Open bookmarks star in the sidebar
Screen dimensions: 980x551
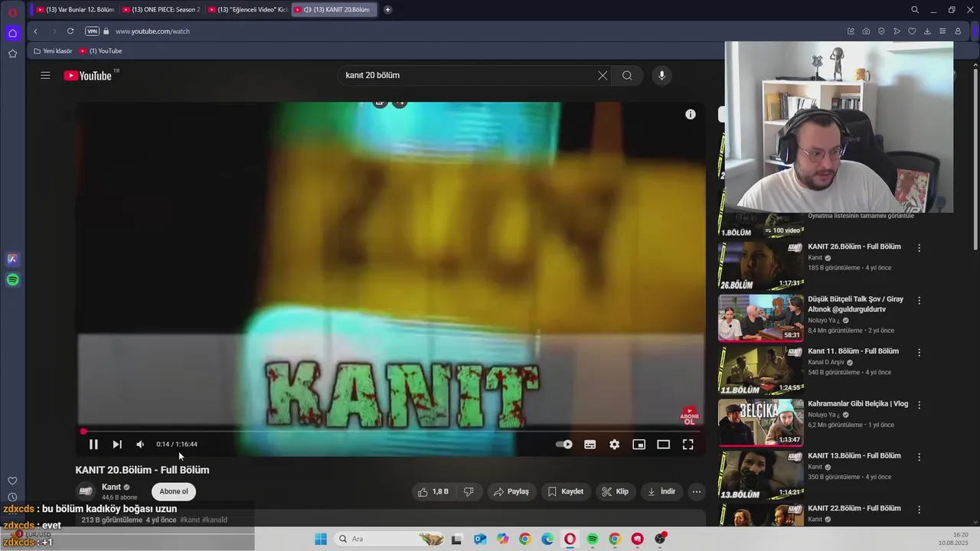12,54
